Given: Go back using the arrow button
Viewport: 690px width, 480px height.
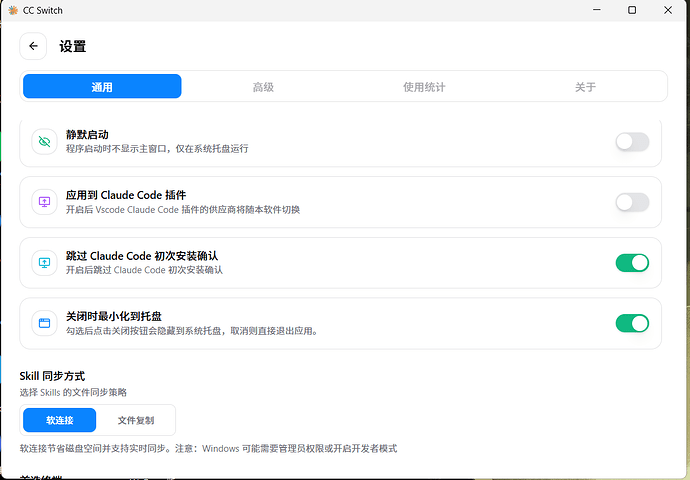Looking at the screenshot, I should (x=33, y=46).
